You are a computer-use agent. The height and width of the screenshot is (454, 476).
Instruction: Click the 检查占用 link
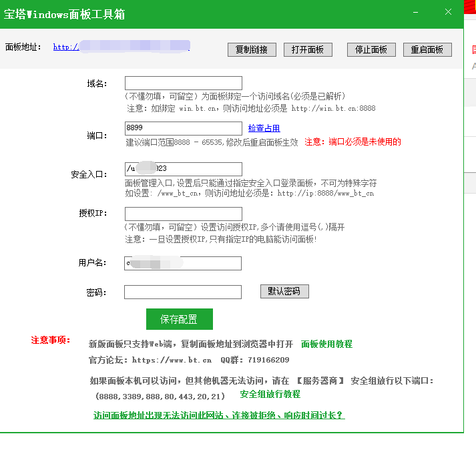[x=264, y=128]
